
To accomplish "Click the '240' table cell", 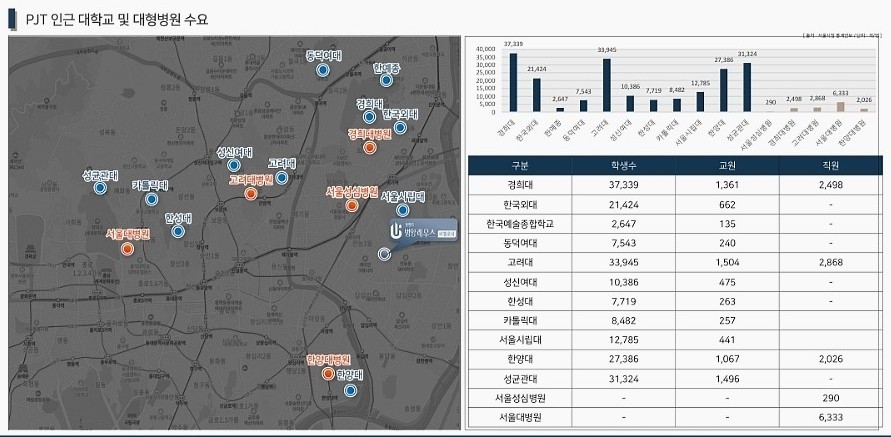I will [x=727, y=243].
